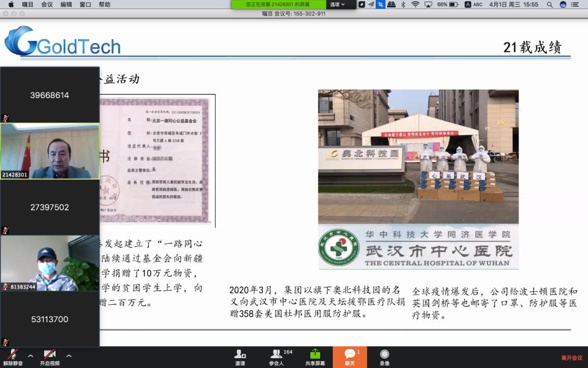Click the blue crop-style icon in menu bar
This screenshot has width=588, height=368.
[x=380, y=4]
